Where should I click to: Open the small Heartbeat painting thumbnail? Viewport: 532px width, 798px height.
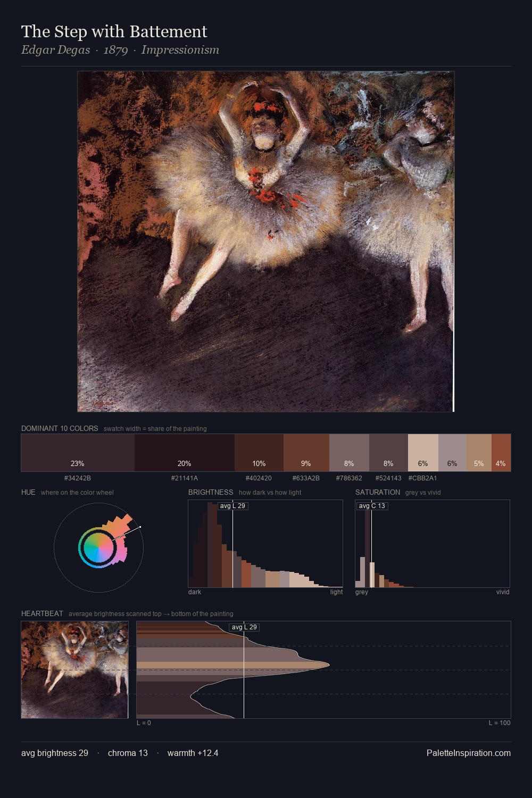click(74, 670)
